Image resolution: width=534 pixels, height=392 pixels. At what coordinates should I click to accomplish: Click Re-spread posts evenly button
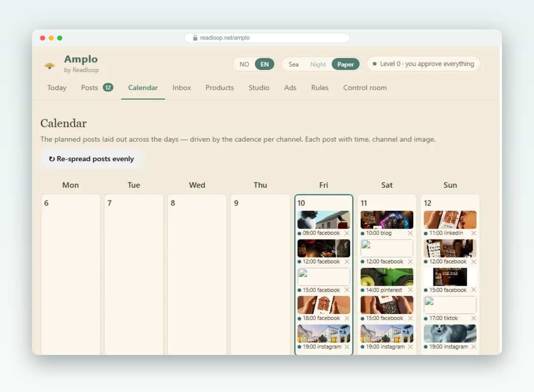(x=91, y=159)
